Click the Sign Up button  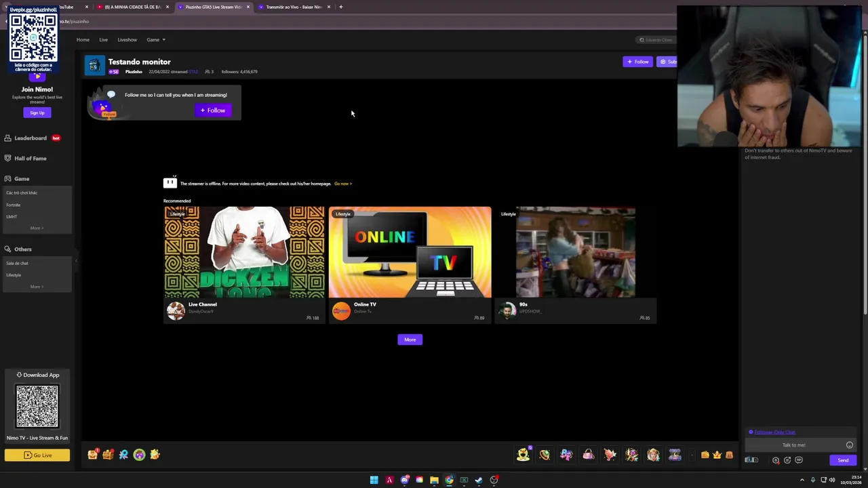(37, 113)
